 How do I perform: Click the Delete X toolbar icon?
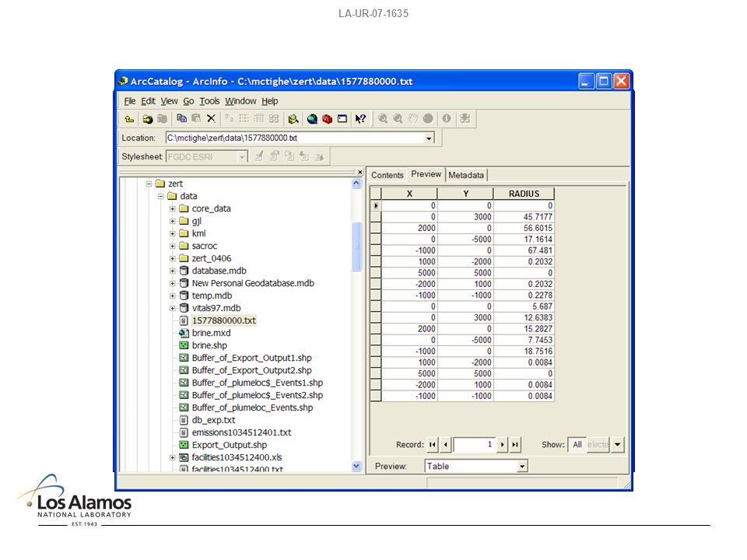pyautogui.click(x=211, y=118)
